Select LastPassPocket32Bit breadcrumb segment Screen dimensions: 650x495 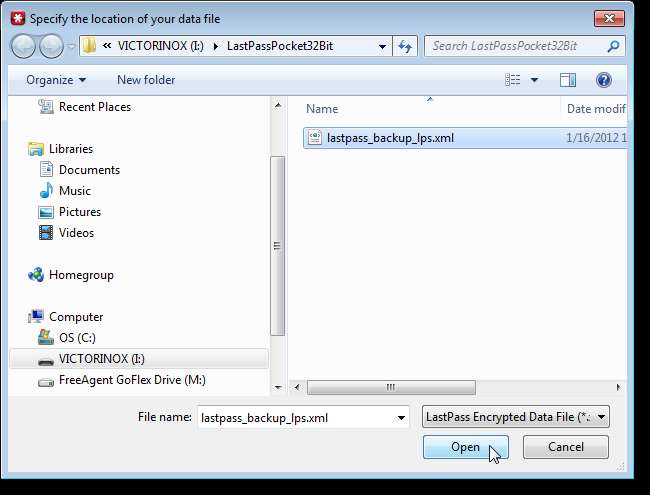tap(280, 46)
